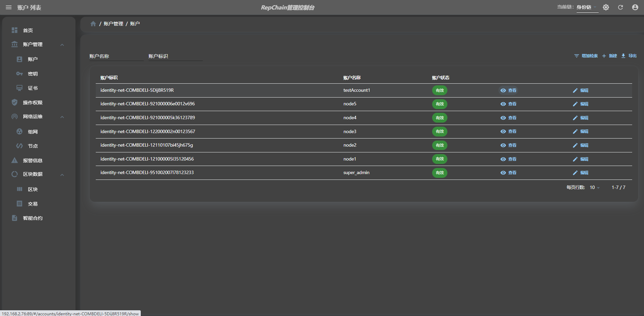Viewport: 644px width, 316px height.
Task: Collapse the 网络运维 menu chevron
Action: pyautogui.click(x=62, y=117)
